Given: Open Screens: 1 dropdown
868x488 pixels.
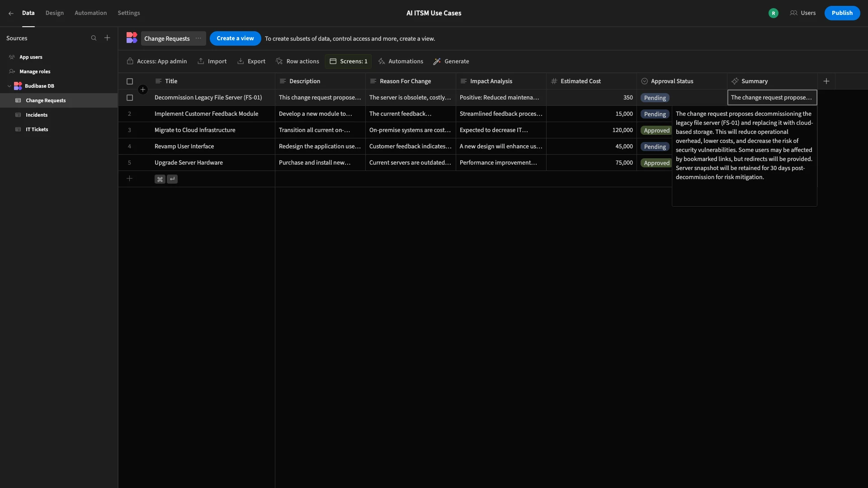Looking at the screenshot, I should point(348,61).
